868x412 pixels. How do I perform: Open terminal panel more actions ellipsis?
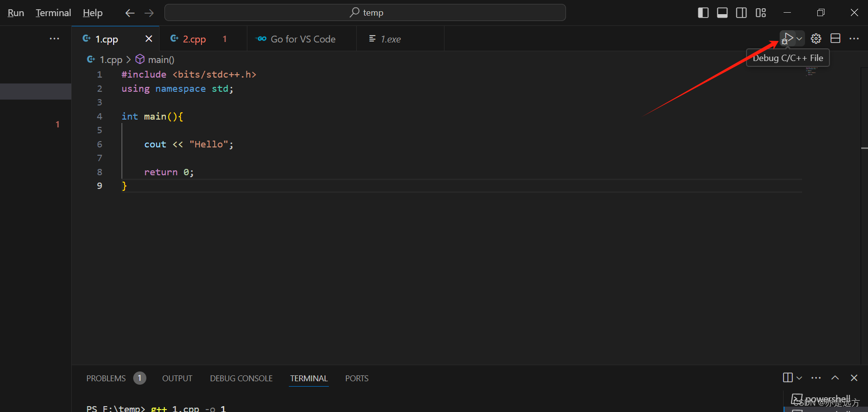(816, 378)
